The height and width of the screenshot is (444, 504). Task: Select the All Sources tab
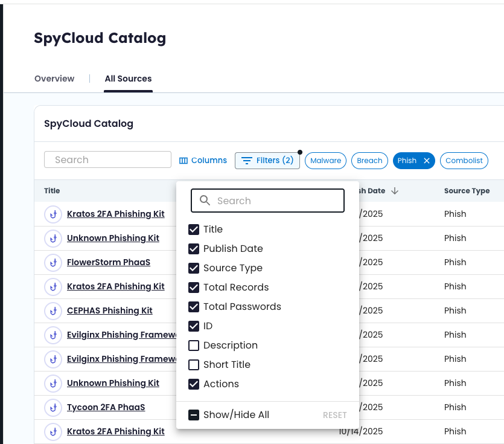(128, 79)
